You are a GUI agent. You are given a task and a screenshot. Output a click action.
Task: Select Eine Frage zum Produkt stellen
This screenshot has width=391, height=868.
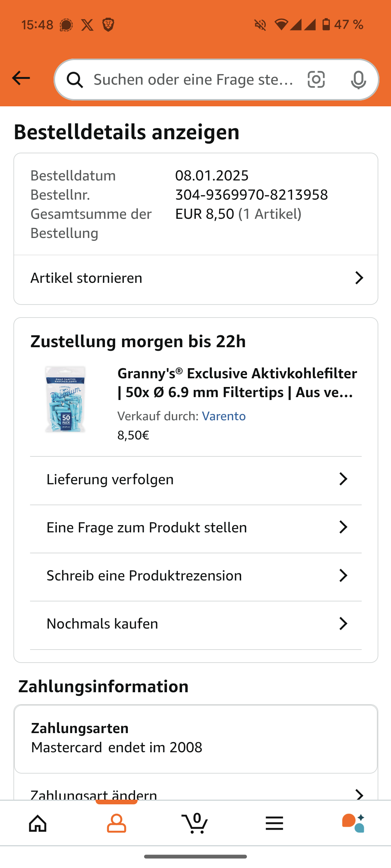tap(195, 528)
